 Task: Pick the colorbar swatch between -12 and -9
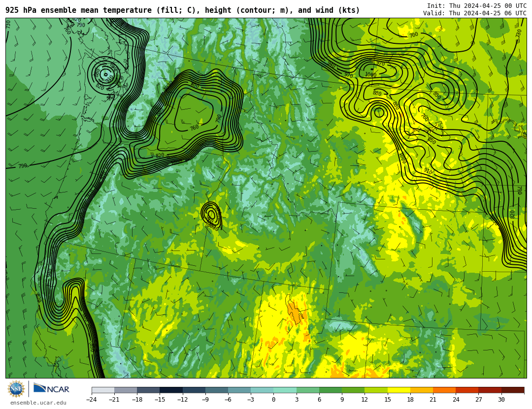tap(194, 390)
